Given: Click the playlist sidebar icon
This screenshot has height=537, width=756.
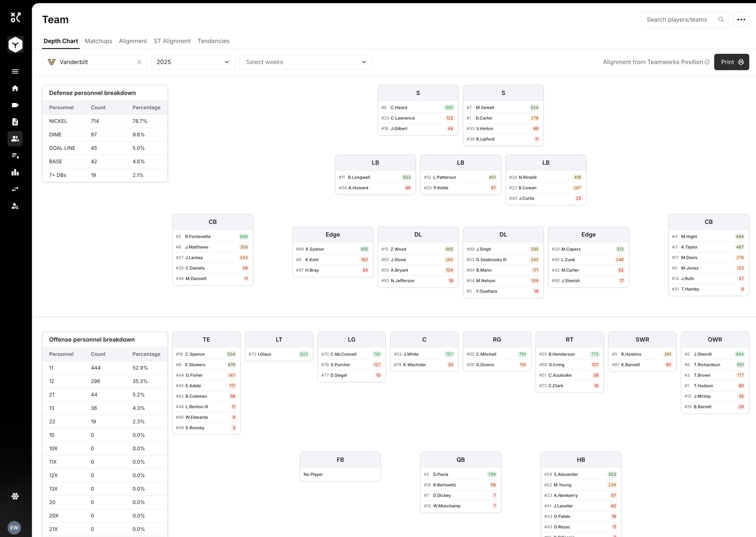Looking at the screenshot, I should tap(15, 156).
